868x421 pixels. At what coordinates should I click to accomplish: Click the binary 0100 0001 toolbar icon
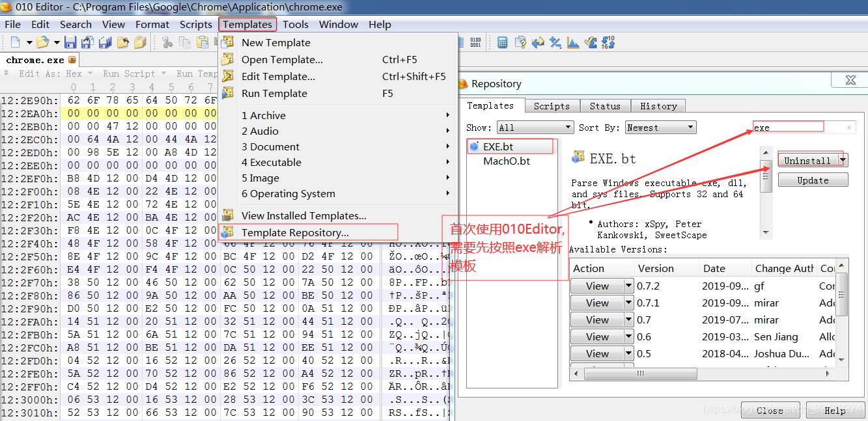pyautogui.click(x=475, y=42)
